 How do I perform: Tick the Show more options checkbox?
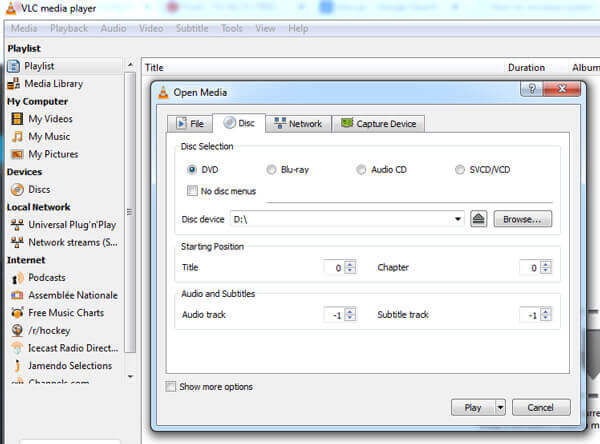[171, 386]
